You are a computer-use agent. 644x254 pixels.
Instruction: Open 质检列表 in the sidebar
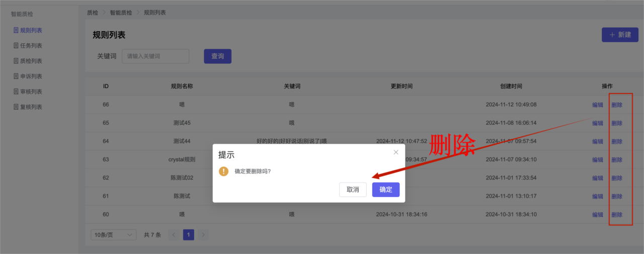coord(31,61)
